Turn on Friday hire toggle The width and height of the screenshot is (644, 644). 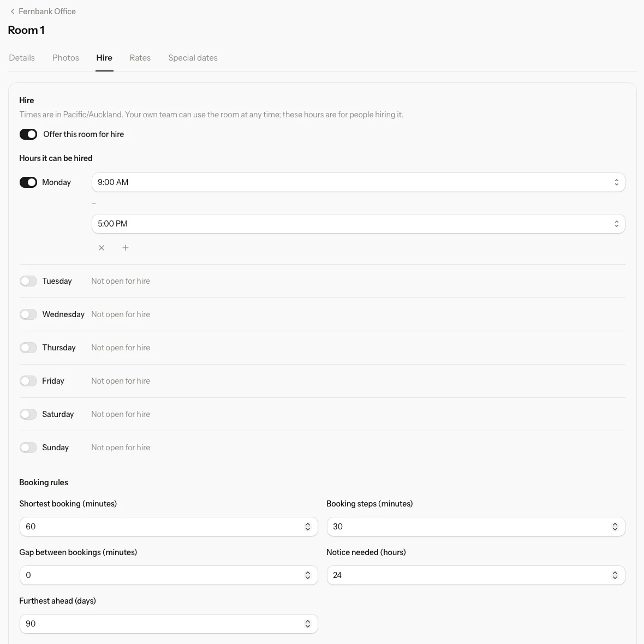tap(28, 381)
